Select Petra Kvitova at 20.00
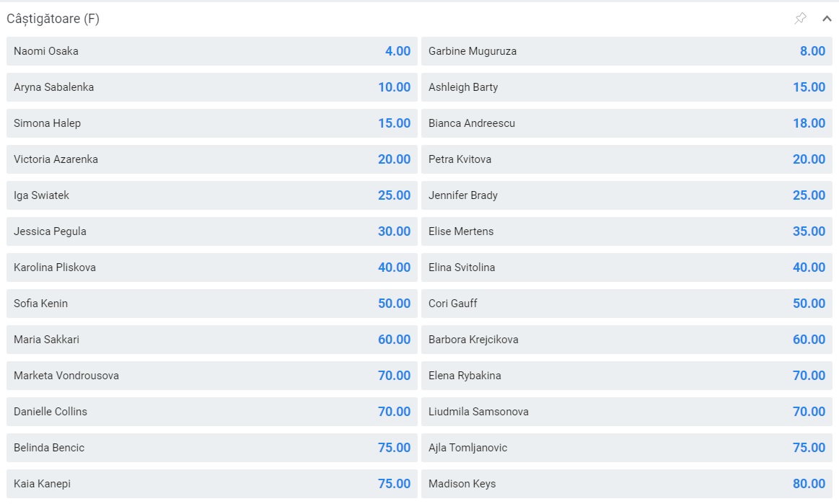Viewport: 839px width, 504px height. click(626, 159)
